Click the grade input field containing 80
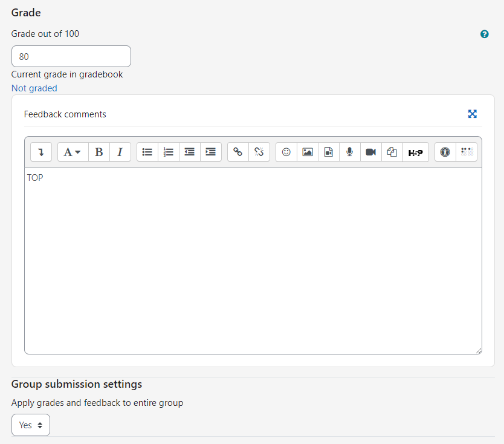This screenshot has width=504, height=444. [x=71, y=56]
